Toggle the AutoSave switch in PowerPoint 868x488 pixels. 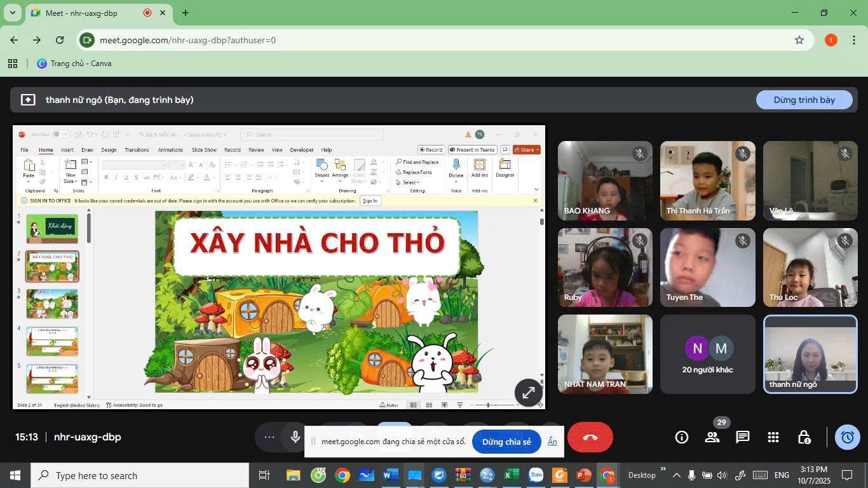click(x=61, y=134)
